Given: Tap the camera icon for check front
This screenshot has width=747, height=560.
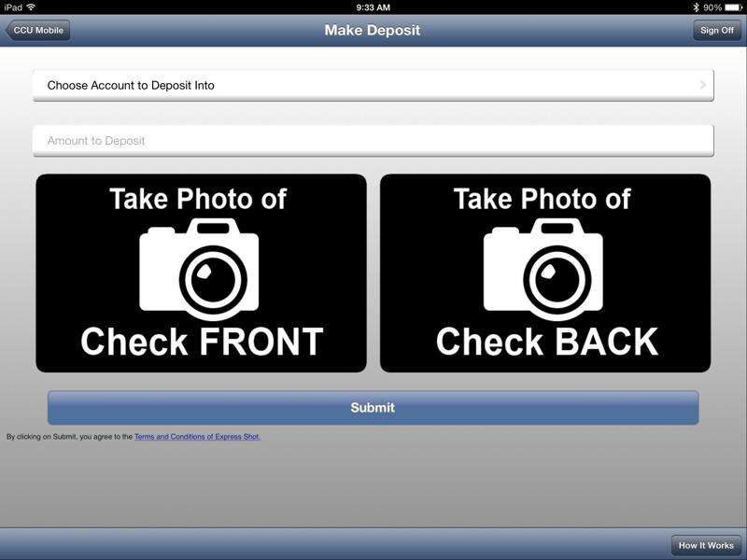Looking at the screenshot, I should tap(199, 269).
